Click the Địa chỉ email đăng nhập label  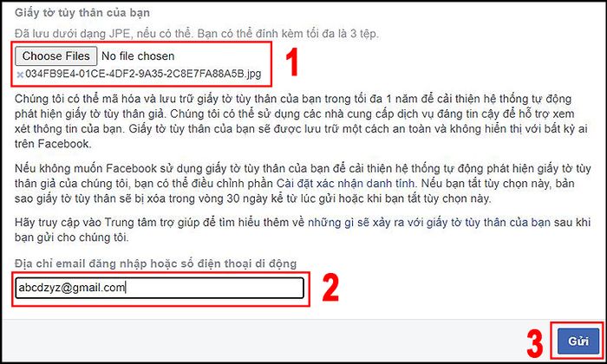[x=155, y=263]
